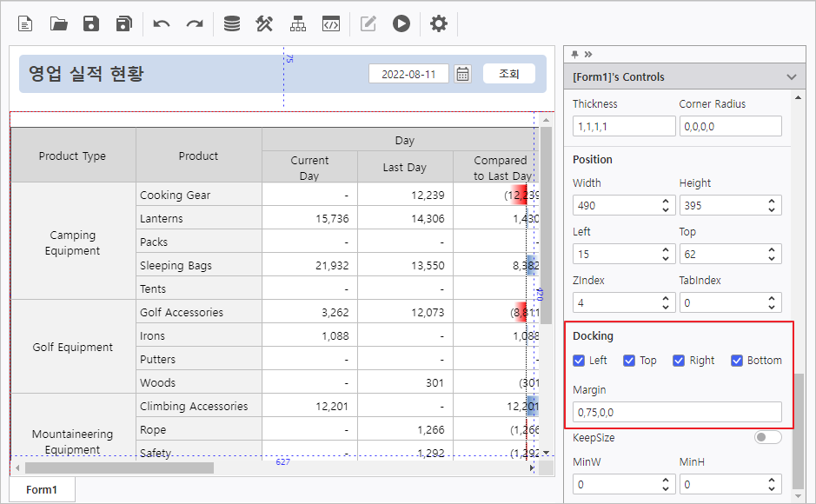Image resolution: width=816 pixels, height=504 pixels.
Task: Open the database stack icon
Action: point(231,24)
